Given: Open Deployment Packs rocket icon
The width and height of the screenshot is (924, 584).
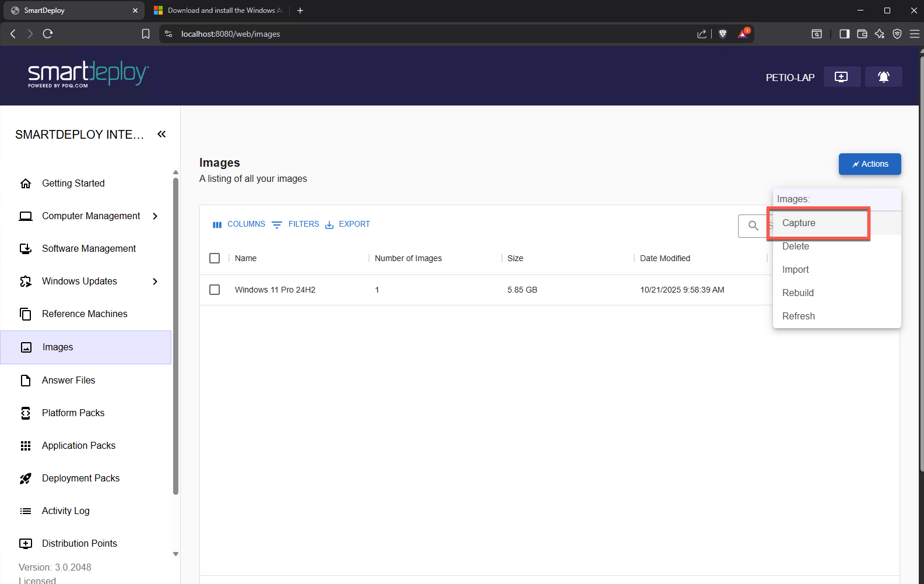Looking at the screenshot, I should tap(26, 479).
